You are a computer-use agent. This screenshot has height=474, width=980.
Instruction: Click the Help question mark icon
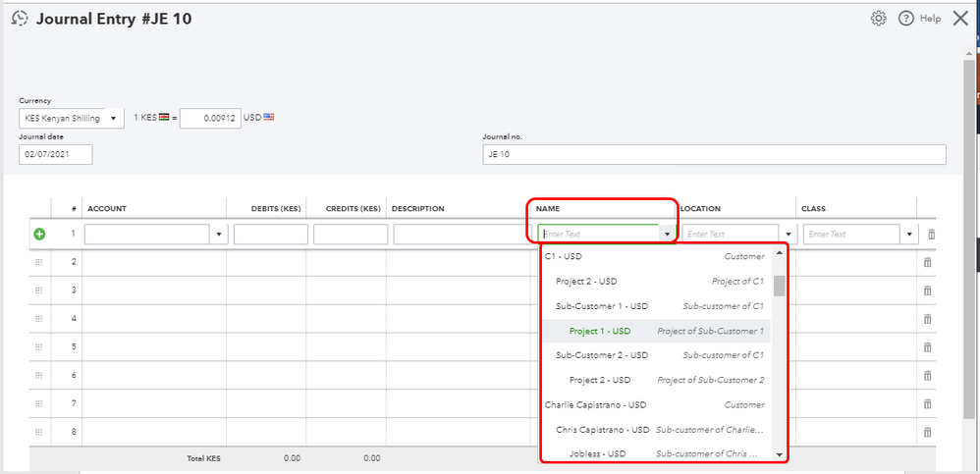[906, 19]
